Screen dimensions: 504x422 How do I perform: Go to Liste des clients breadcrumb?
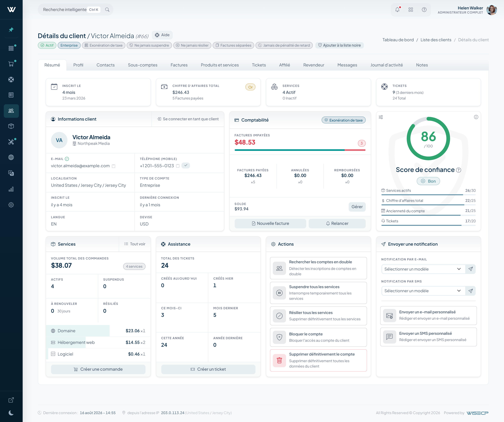[x=436, y=40]
